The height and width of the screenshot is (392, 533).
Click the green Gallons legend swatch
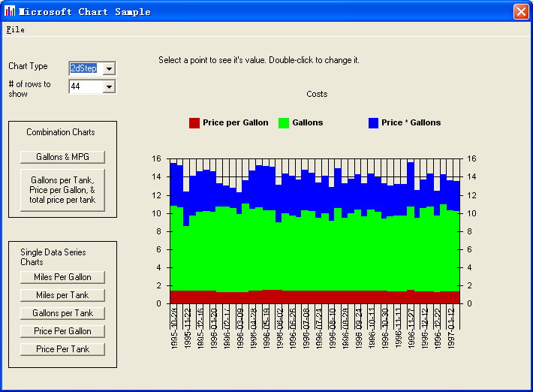pyautogui.click(x=284, y=123)
